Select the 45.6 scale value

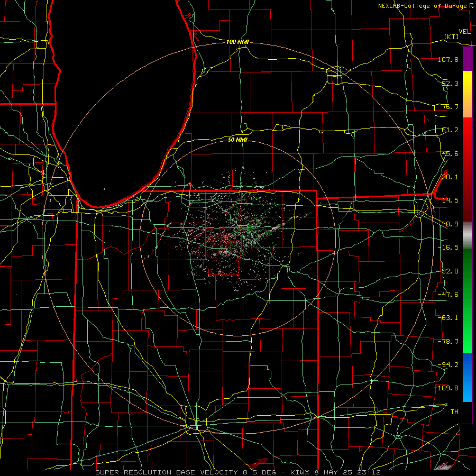pos(450,153)
